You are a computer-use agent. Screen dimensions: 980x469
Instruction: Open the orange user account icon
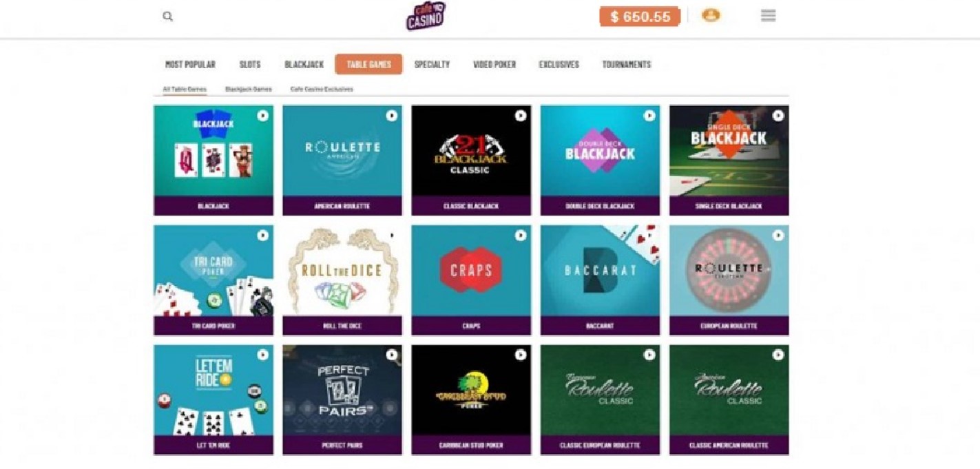(711, 15)
